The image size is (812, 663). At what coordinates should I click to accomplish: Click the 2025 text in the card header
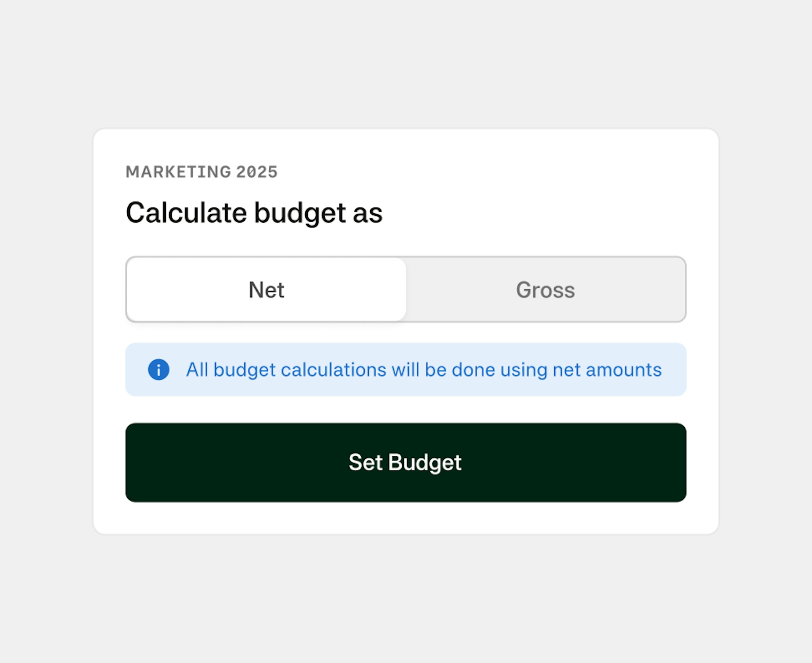[x=257, y=172]
